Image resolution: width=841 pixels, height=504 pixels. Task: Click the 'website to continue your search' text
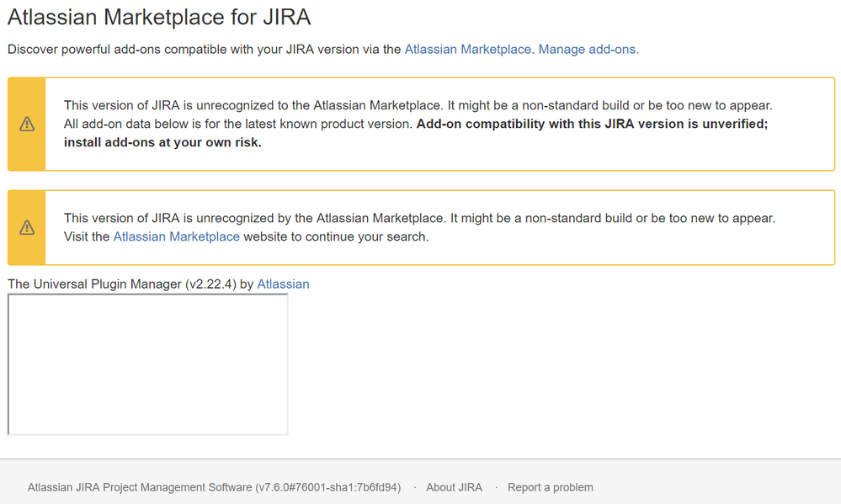coord(336,236)
